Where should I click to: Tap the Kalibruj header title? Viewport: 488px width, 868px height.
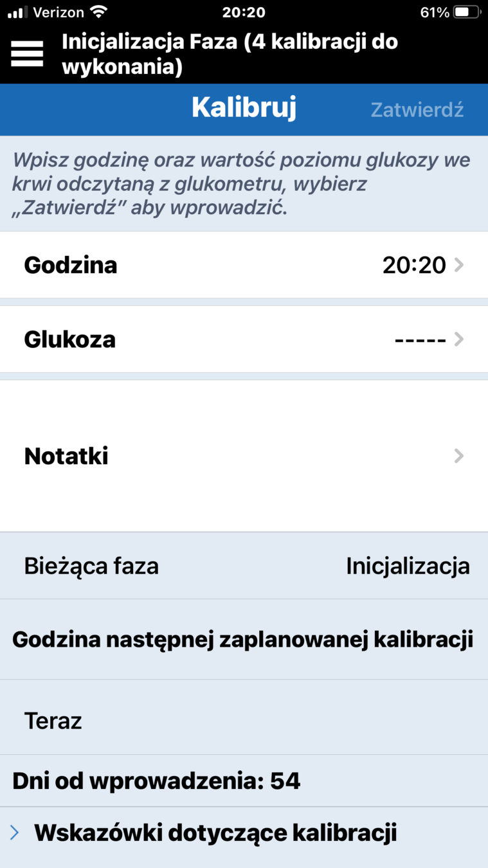pyautogui.click(x=244, y=108)
